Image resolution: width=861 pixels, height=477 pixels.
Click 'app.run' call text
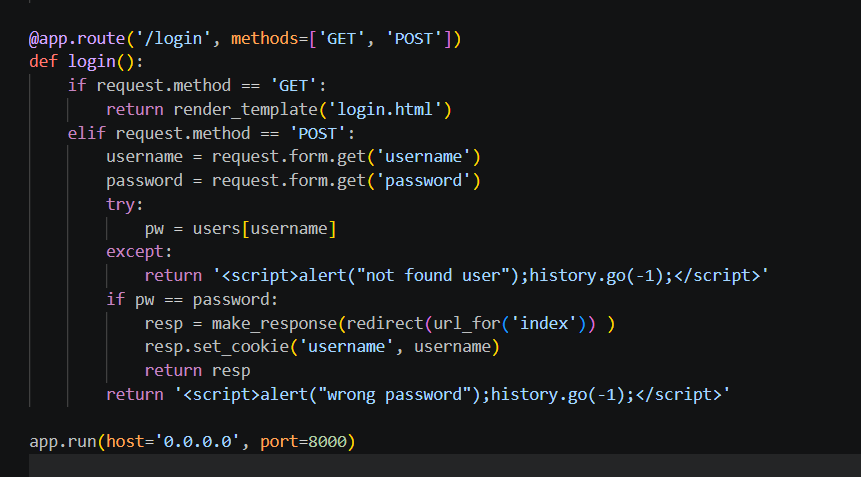point(63,442)
